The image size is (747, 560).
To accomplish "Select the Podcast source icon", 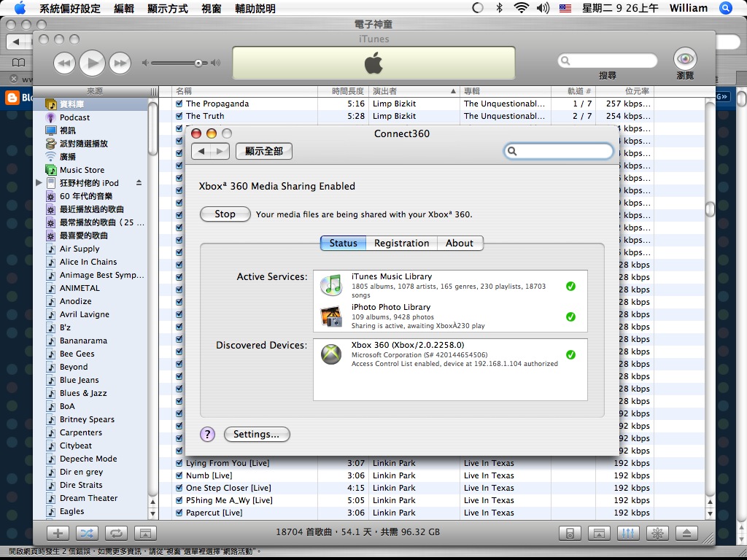I will (x=51, y=117).
